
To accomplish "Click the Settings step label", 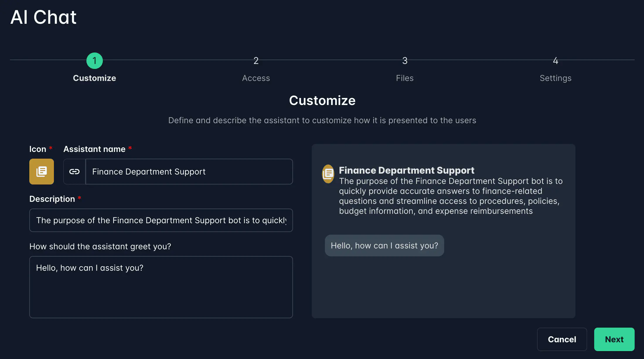I will pyautogui.click(x=555, y=78).
